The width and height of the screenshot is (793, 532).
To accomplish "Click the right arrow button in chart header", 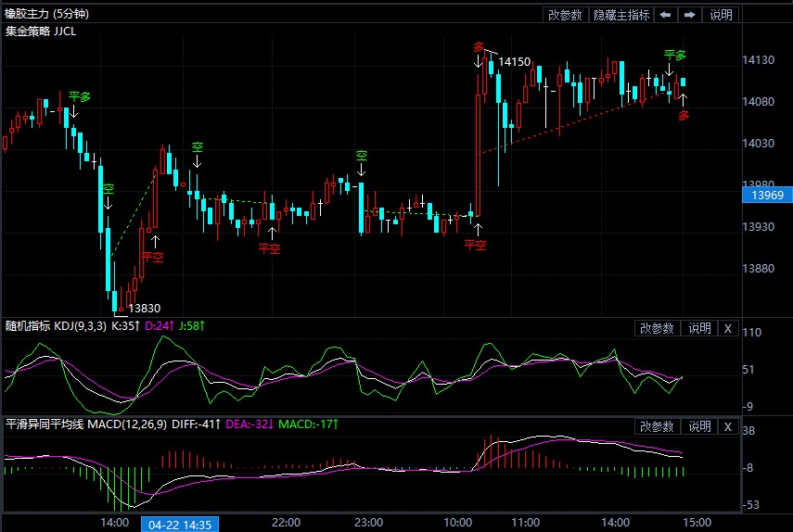I will (690, 15).
